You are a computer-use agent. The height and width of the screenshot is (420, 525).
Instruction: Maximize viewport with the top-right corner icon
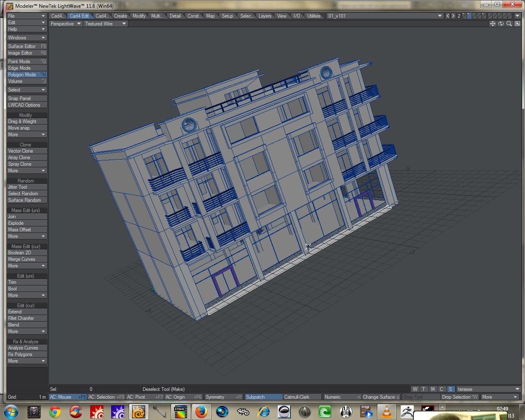click(517, 24)
